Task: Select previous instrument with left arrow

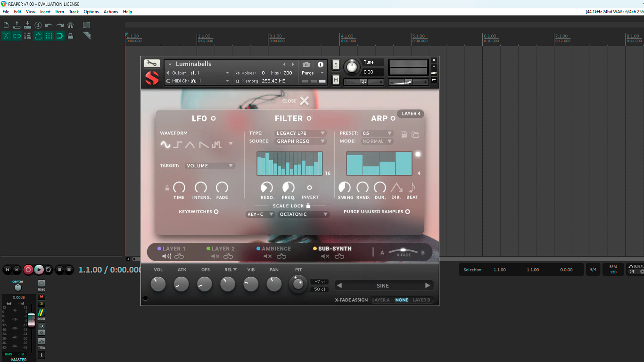Action: [284, 64]
